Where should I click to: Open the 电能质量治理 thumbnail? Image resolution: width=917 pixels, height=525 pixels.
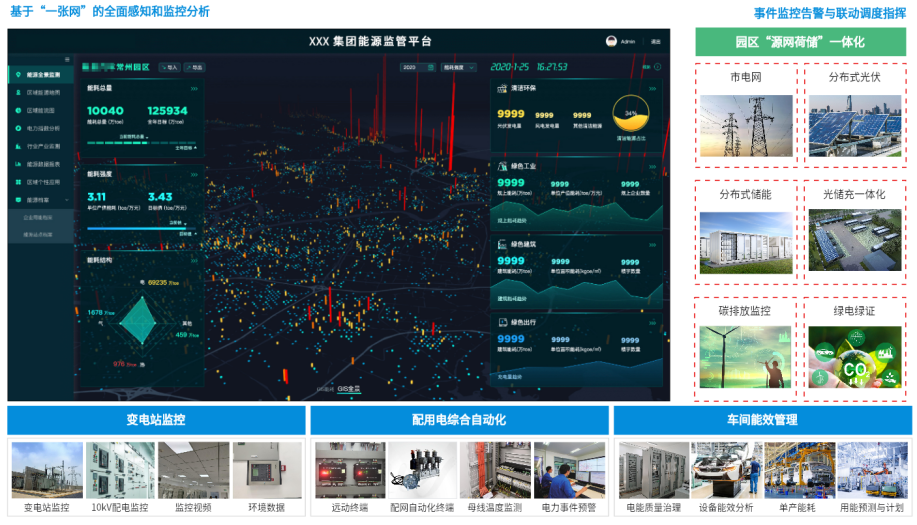point(654,470)
